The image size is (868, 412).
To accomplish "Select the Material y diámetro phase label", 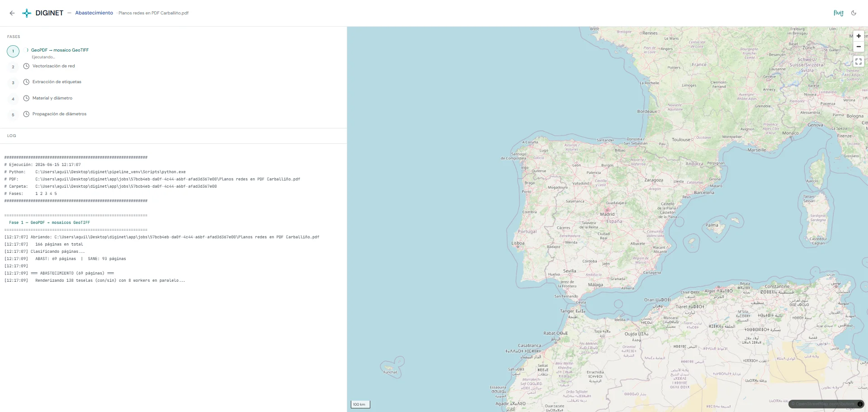I will [x=52, y=98].
